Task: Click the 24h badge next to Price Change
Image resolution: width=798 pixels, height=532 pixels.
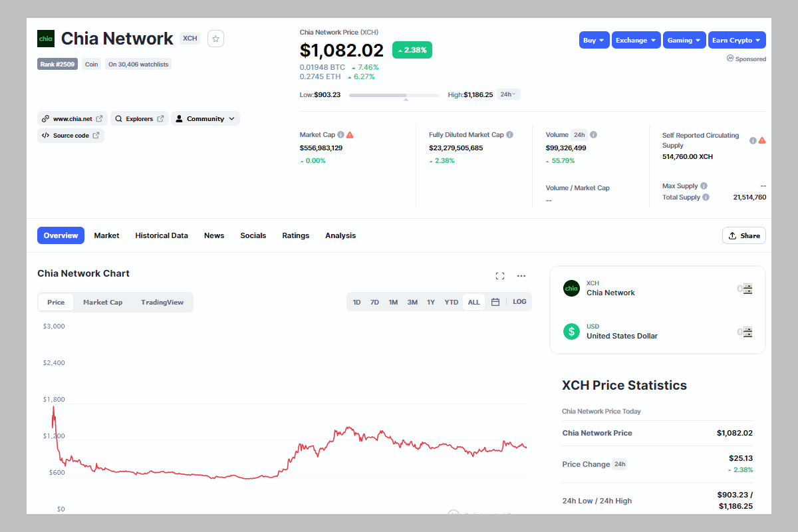Action: coord(620,464)
